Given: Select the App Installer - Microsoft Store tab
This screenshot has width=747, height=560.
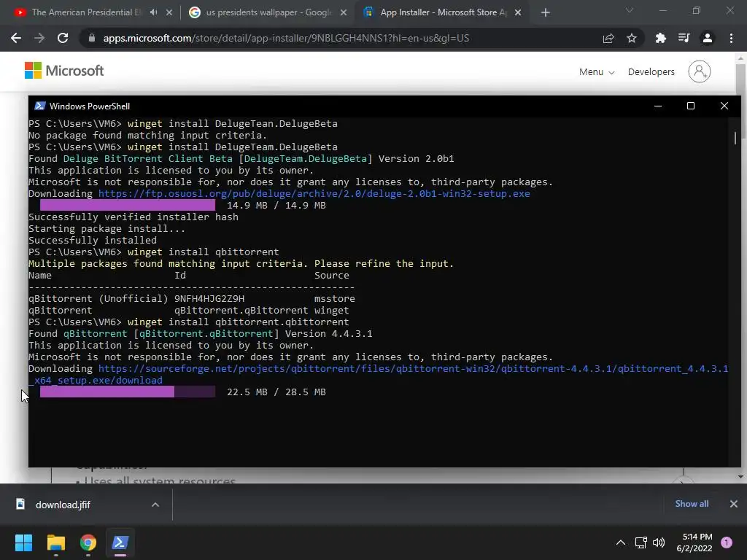Looking at the screenshot, I should click(444, 12).
